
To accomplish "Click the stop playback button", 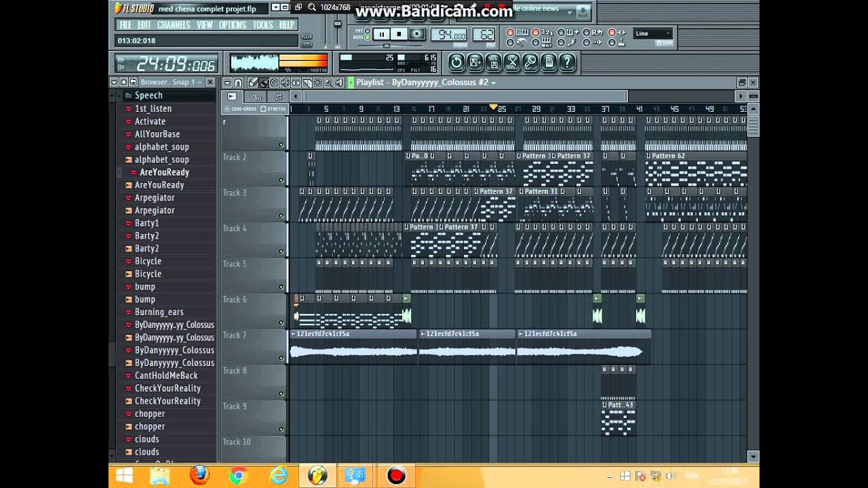I will [x=399, y=34].
